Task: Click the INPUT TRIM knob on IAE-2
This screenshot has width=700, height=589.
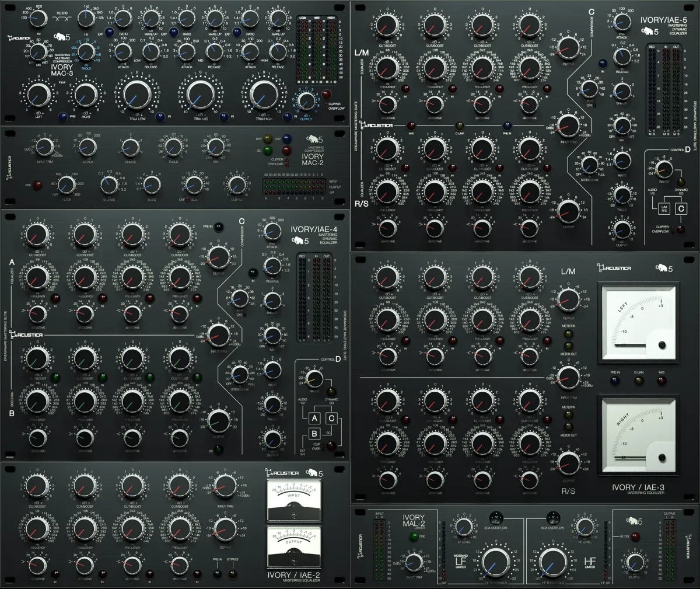Action: 225,485
